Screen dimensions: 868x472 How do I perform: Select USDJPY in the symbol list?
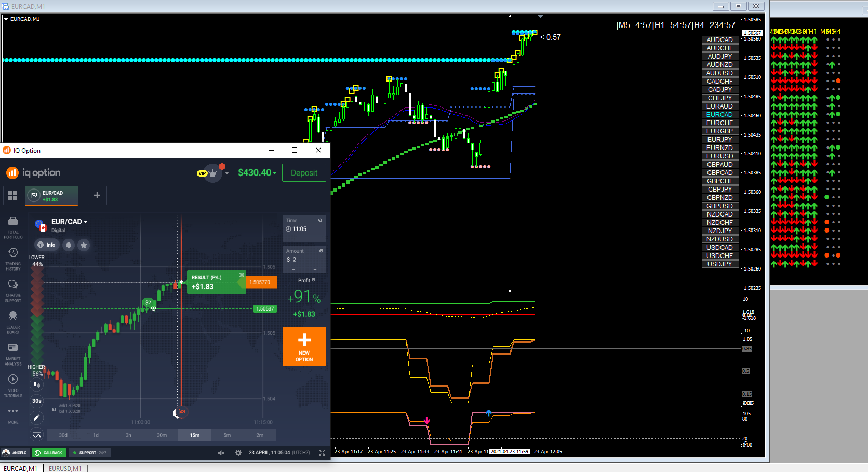[720, 264]
